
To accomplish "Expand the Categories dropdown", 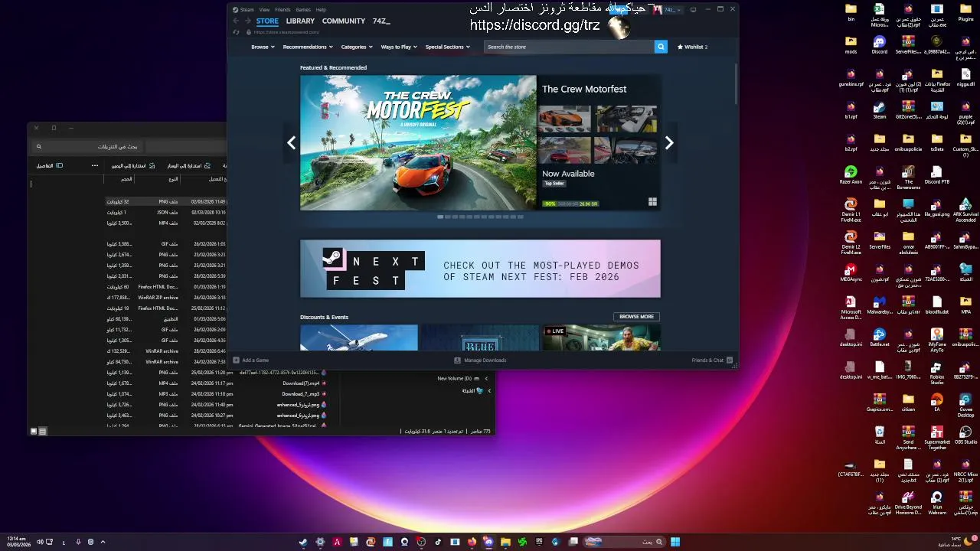I will coord(356,47).
